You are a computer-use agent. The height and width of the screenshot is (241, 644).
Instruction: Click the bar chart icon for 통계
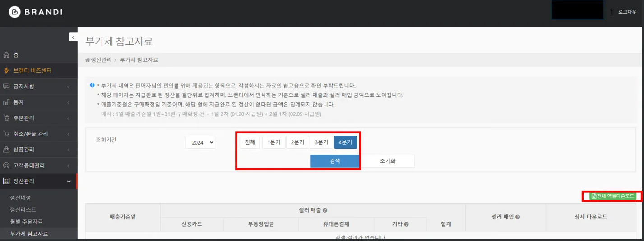click(6, 102)
